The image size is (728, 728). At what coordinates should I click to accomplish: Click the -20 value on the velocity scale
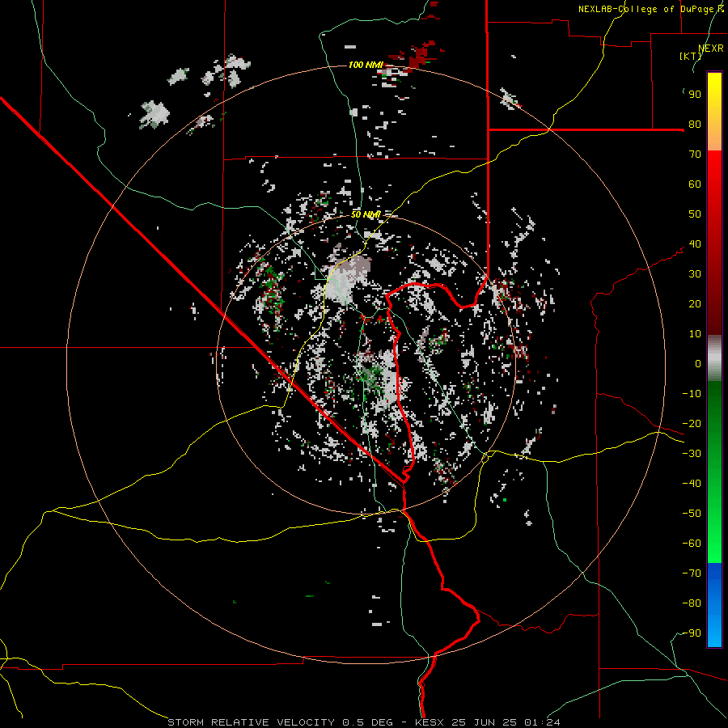pos(692,423)
